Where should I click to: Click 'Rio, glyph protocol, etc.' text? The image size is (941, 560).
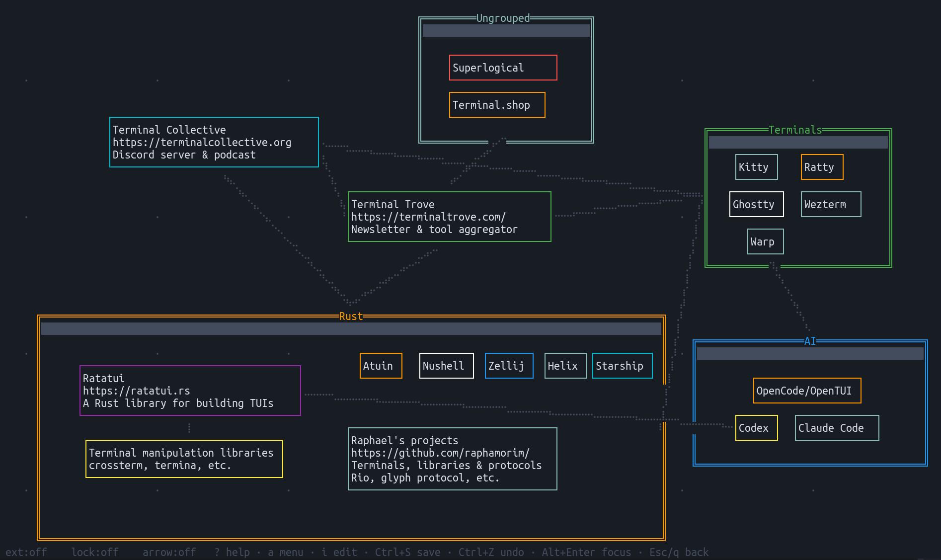point(425,478)
